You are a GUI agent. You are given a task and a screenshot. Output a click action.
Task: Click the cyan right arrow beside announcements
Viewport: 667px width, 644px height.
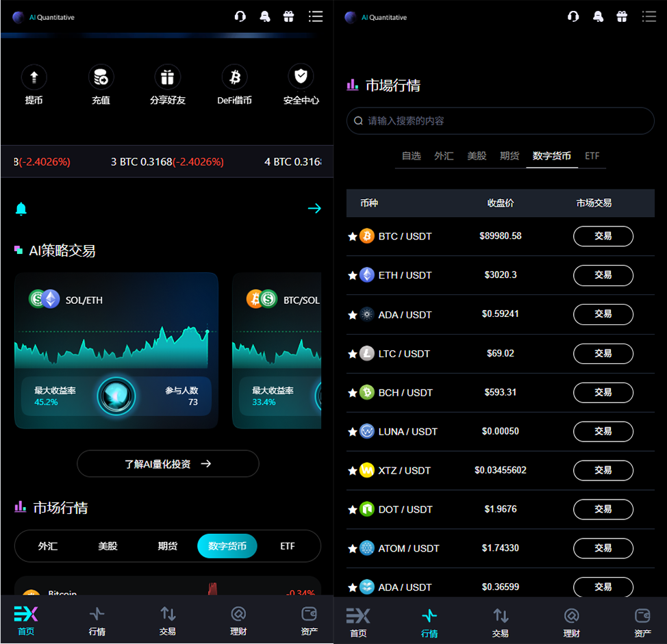[x=314, y=209]
